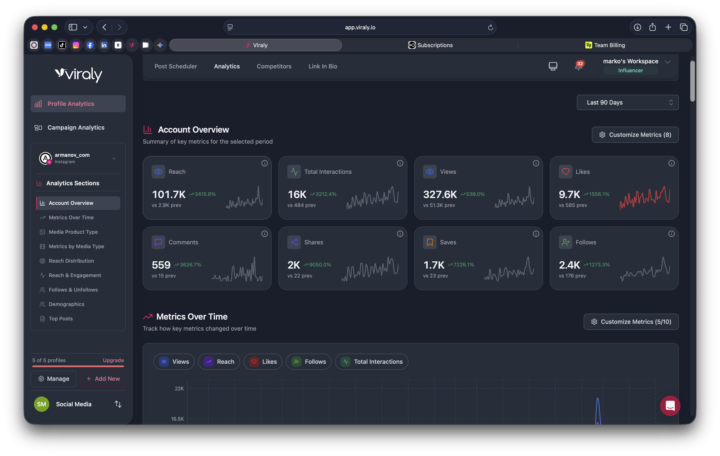Open the Post Scheduler tab
The height and width of the screenshot is (456, 720).
coord(175,66)
